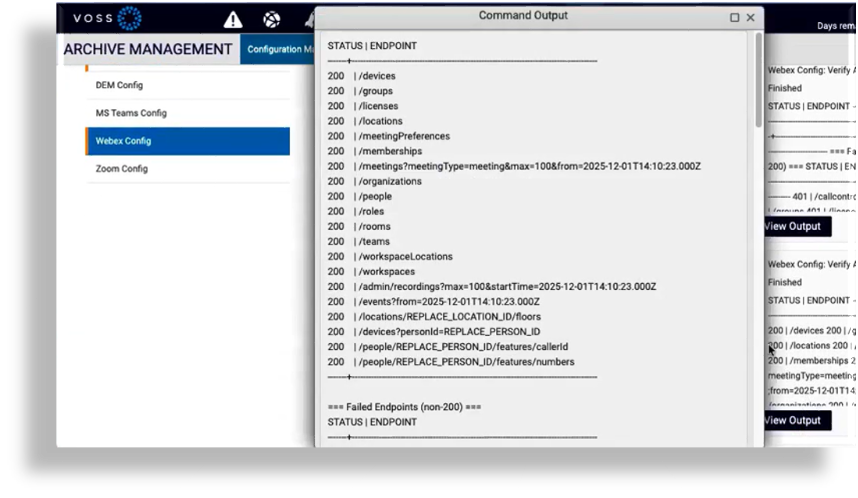Click the /admin/recordings endpoint row

[x=492, y=287]
